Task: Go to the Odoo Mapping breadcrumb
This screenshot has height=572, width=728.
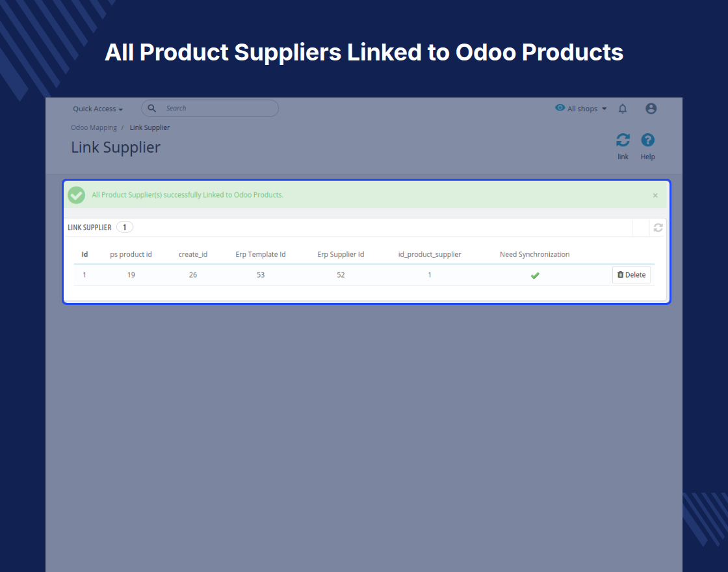Action: click(x=94, y=127)
